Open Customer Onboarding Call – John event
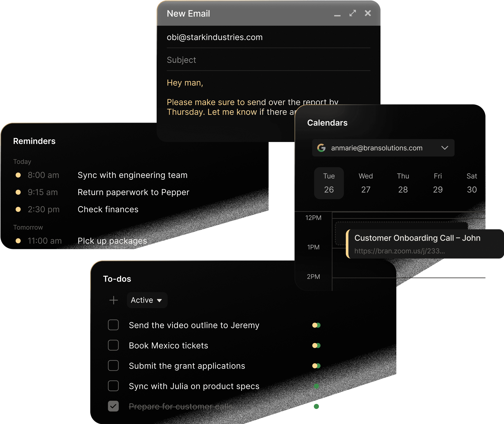This screenshot has height=424, width=504. pyautogui.click(x=417, y=238)
